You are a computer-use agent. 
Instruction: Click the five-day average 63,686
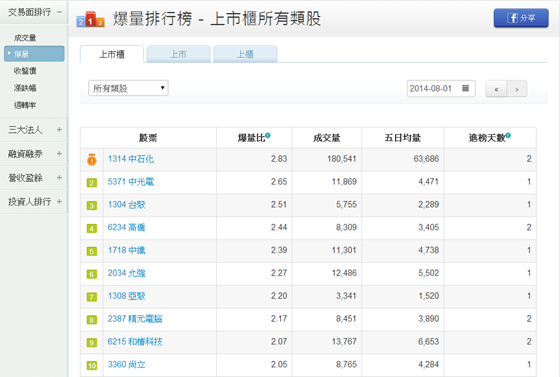[x=426, y=159]
